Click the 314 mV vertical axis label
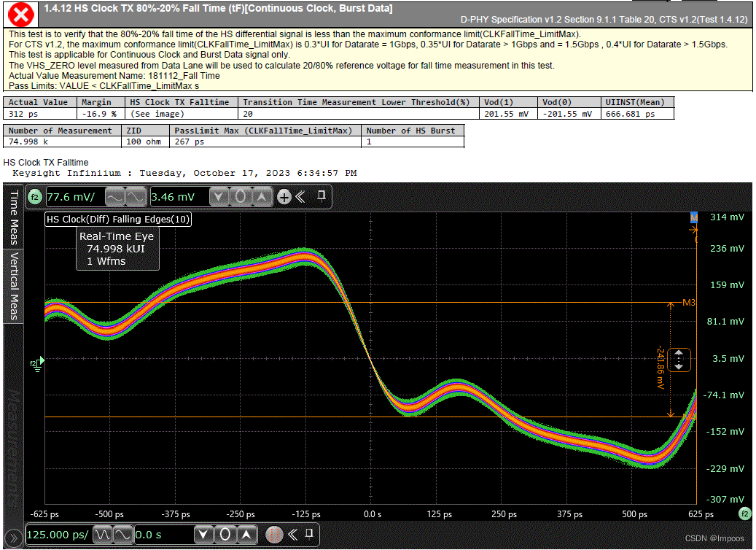Screen dimensions: 756x550 pyautogui.click(x=727, y=217)
